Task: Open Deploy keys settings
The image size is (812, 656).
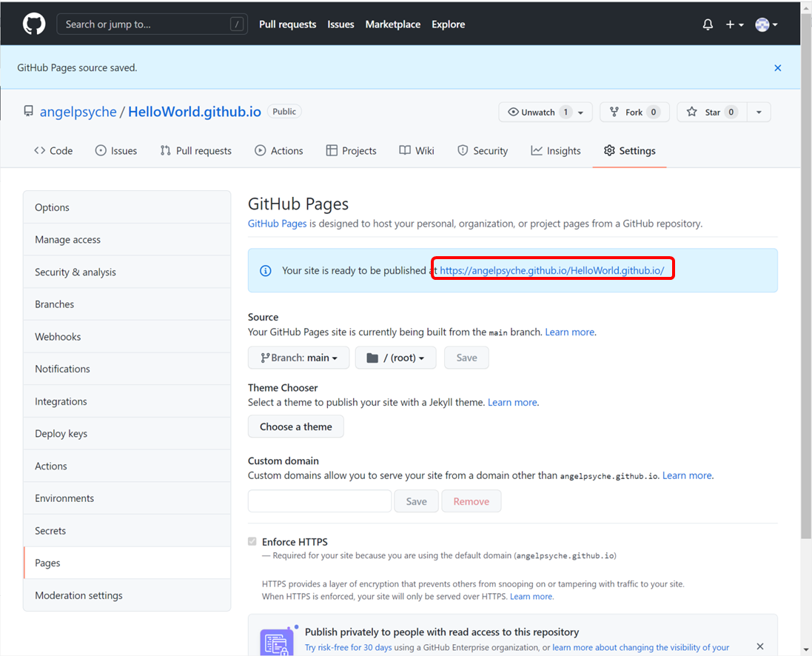Action: coord(127,434)
